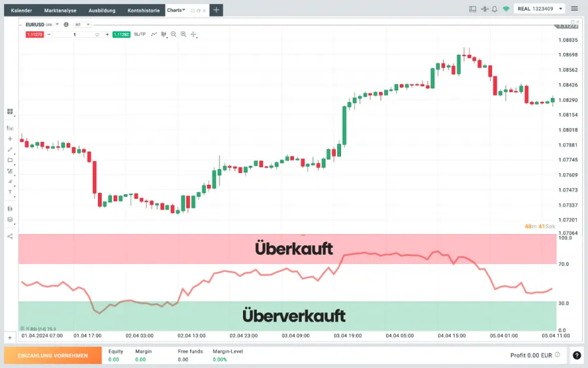The width and height of the screenshot is (588, 368).
Task: Click the volume input field
Action: [x=74, y=35]
